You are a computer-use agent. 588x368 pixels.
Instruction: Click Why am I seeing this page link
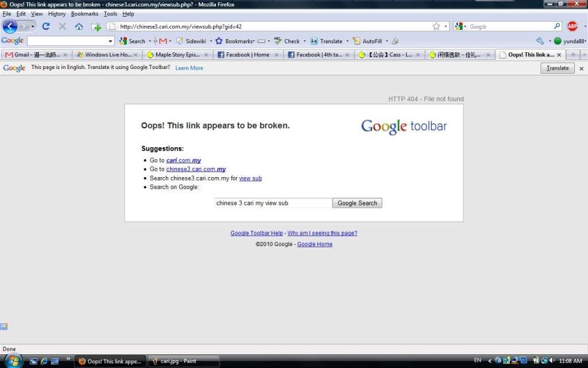(322, 233)
